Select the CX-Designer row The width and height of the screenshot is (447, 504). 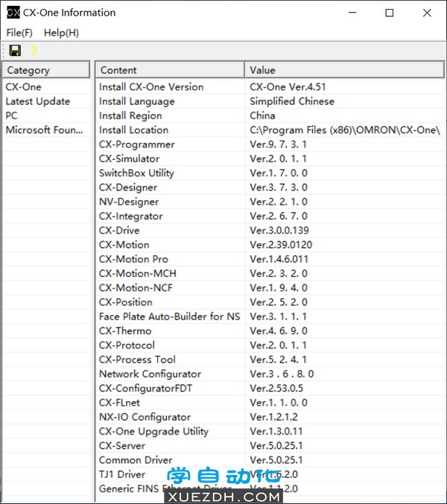click(270, 188)
